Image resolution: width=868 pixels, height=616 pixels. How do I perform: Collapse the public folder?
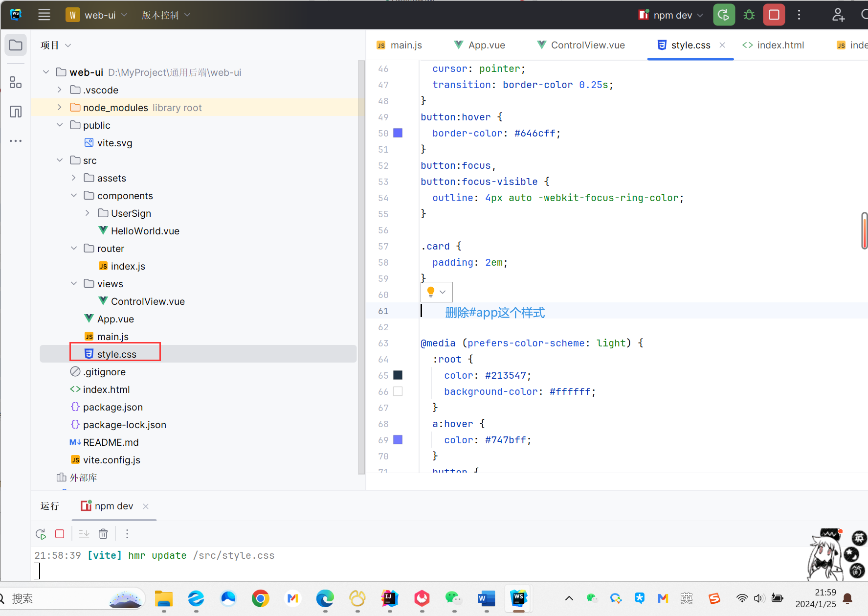pos(59,125)
